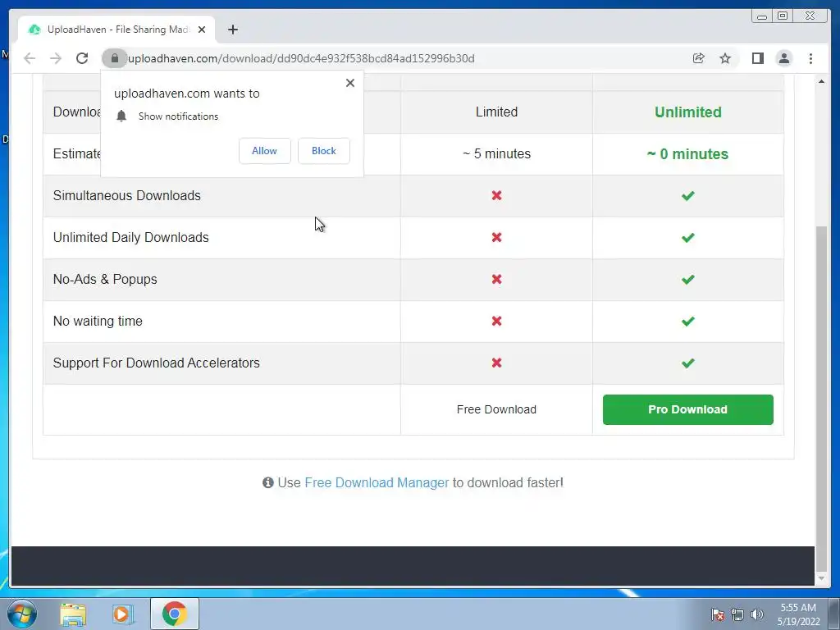This screenshot has width=840, height=630.
Task: Click the 'Show notifications' popup text
Action: [x=178, y=116]
